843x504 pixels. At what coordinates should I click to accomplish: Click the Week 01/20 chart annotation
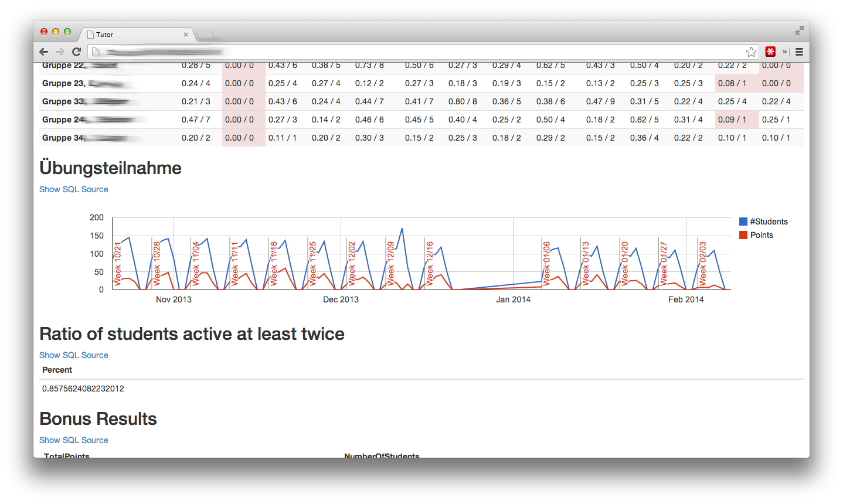coord(624,264)
